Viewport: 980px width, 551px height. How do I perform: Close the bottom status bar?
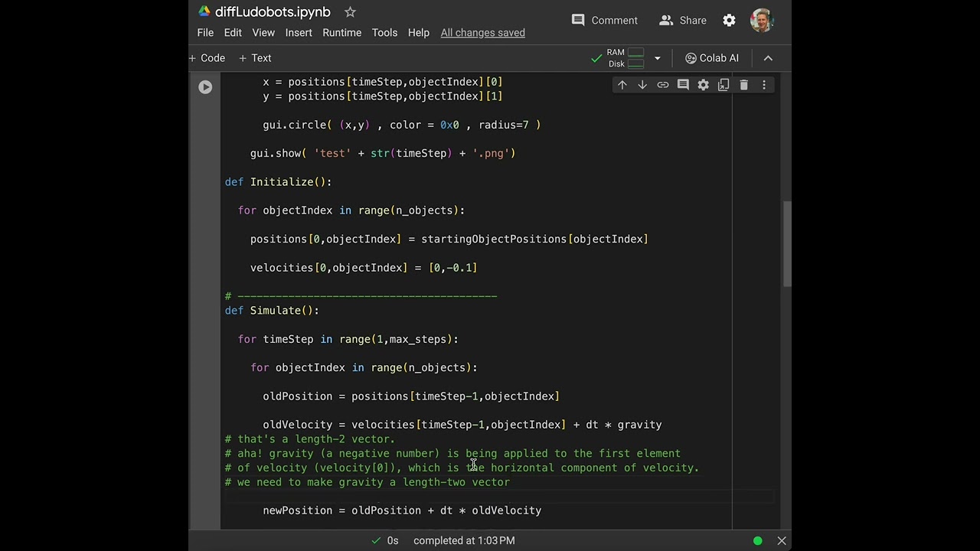click(782, 540)
